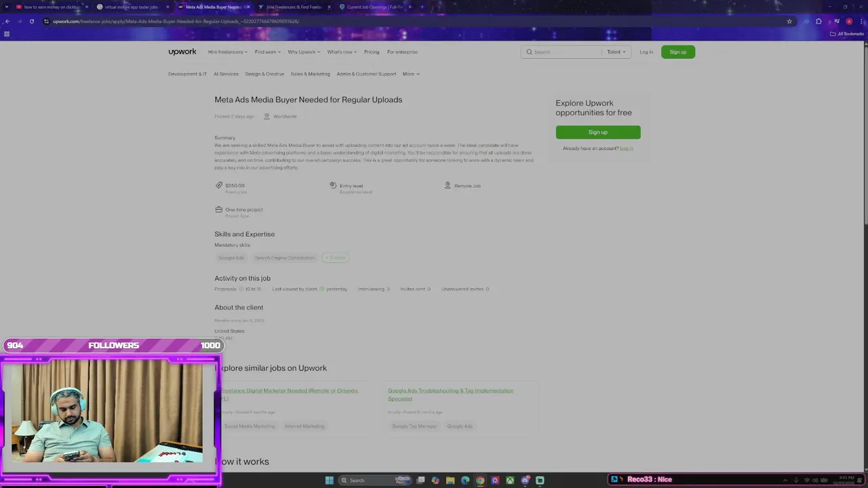Open the Windows Start menu

(330, 481)
